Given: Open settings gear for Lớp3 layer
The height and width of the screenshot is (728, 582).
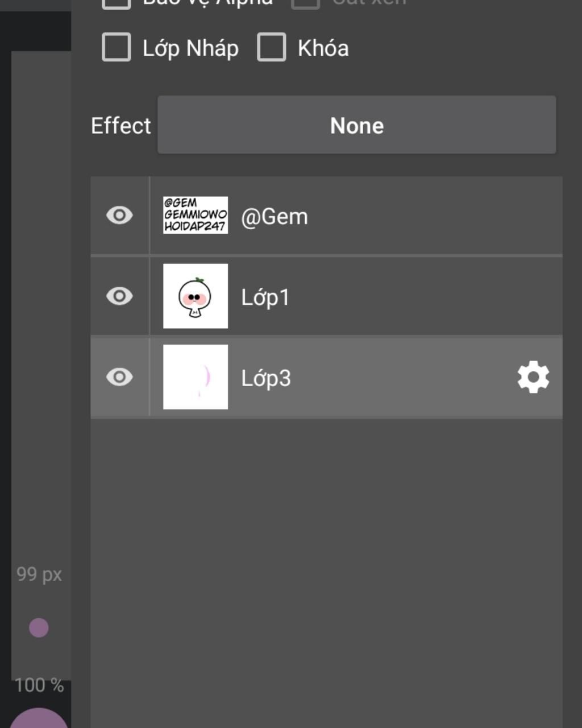Looking at the screenshot, I should [x=533, y=377].
